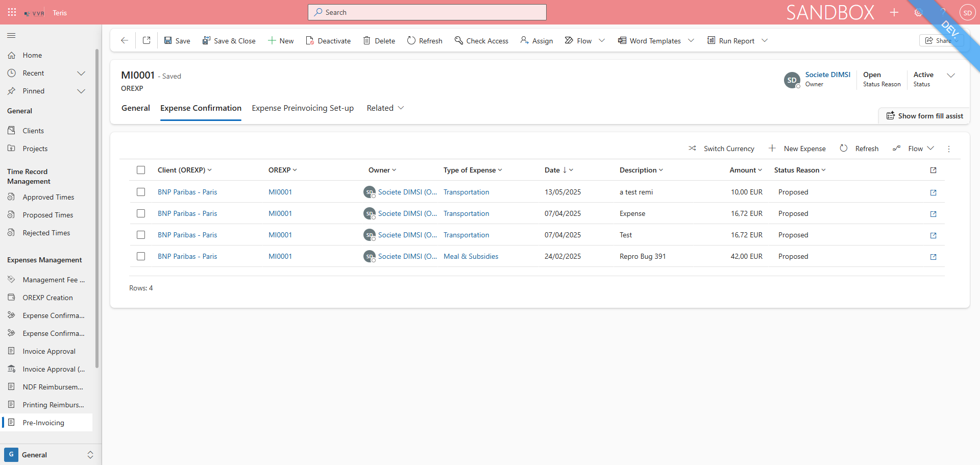
Task: Open Status Reason column header menu
Action: [x=799, y=170]
